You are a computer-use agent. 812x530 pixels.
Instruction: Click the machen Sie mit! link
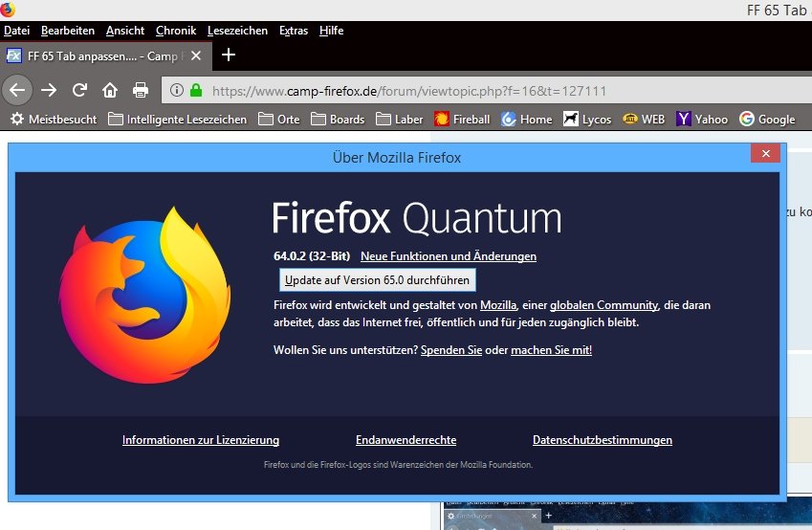[x=551, y=350]
